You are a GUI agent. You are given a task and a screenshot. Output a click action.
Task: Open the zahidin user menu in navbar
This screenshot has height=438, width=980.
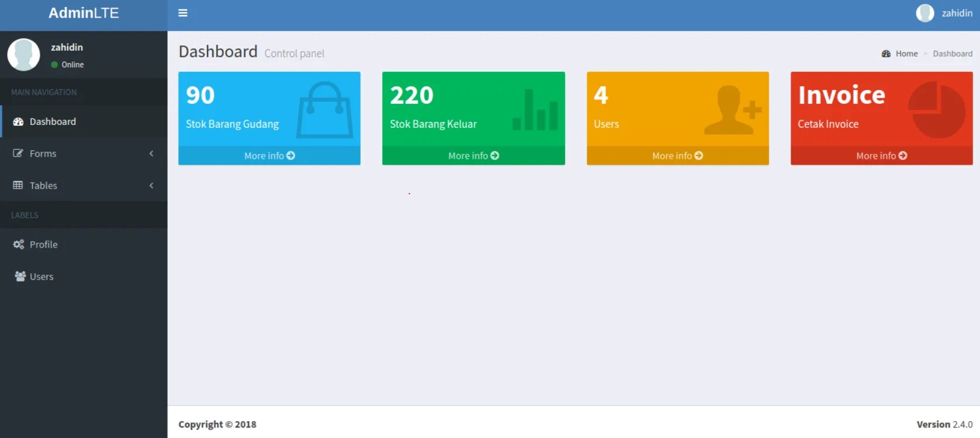click(x=944, y=13)
